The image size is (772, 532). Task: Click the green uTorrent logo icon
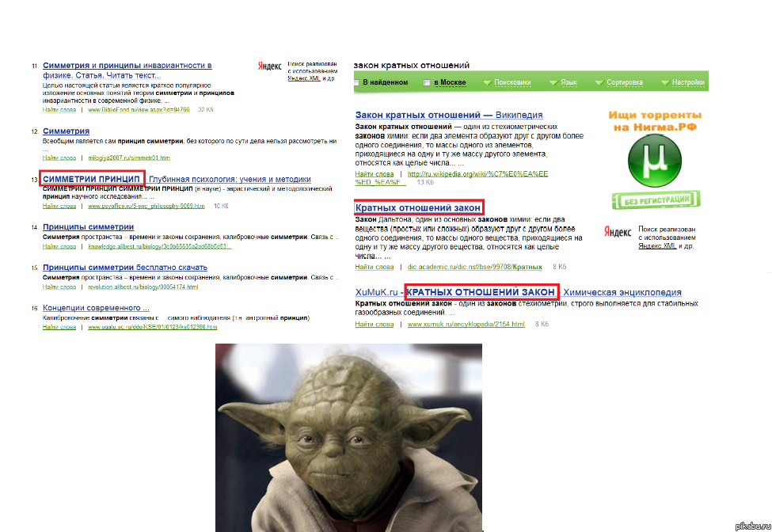click(654, 161)
